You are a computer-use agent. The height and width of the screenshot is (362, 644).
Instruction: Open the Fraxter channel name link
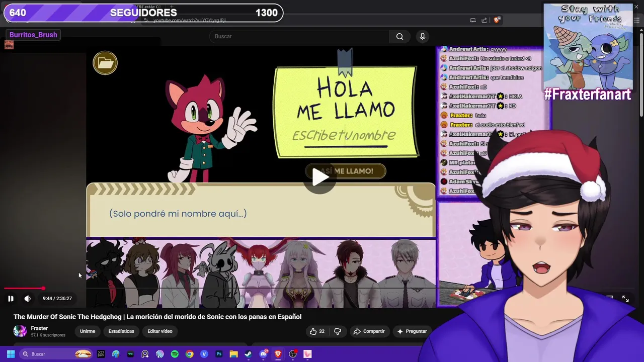pos(39,328)
